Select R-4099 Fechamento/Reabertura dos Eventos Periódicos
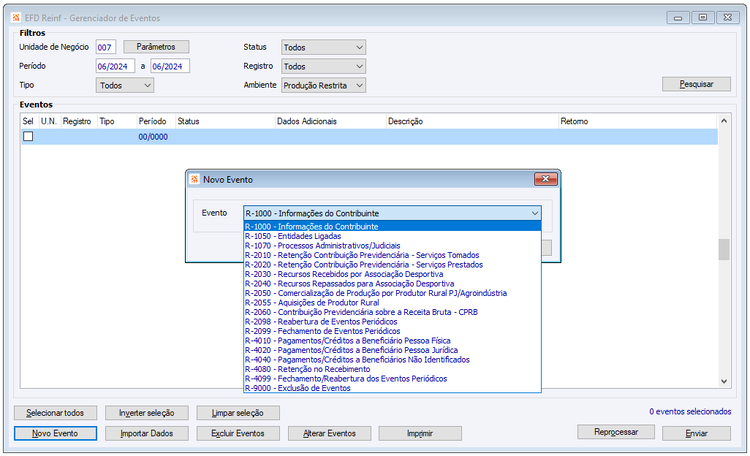 point(392,378)
